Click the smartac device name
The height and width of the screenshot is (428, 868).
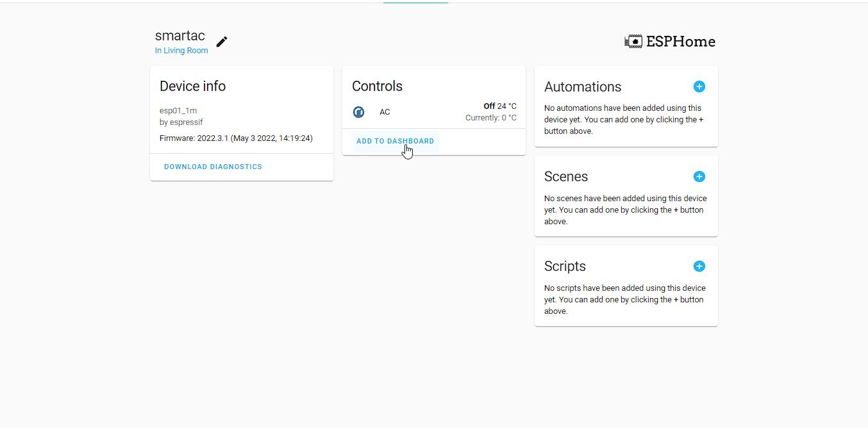pyautogui.click(x=179, y=35)
